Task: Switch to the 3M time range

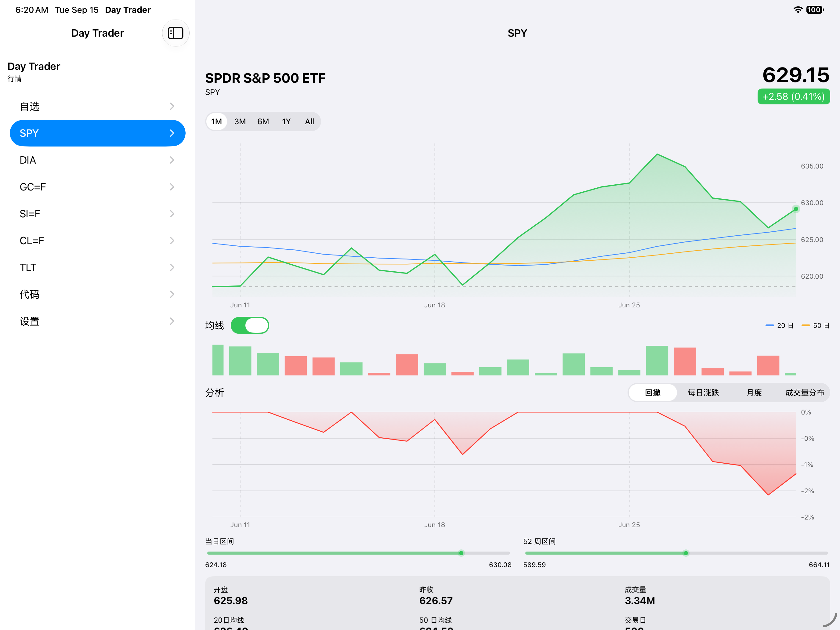Action: click(240, 121)
